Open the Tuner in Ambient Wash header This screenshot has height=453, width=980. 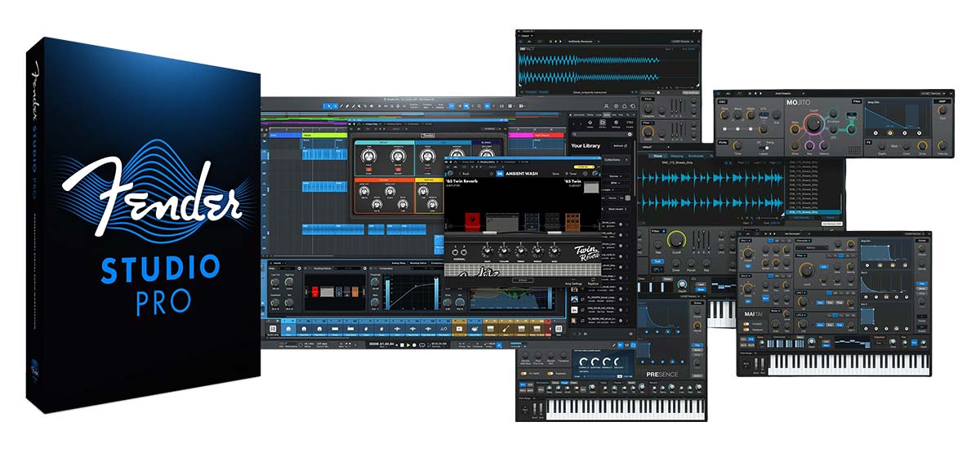coord(571,174)
